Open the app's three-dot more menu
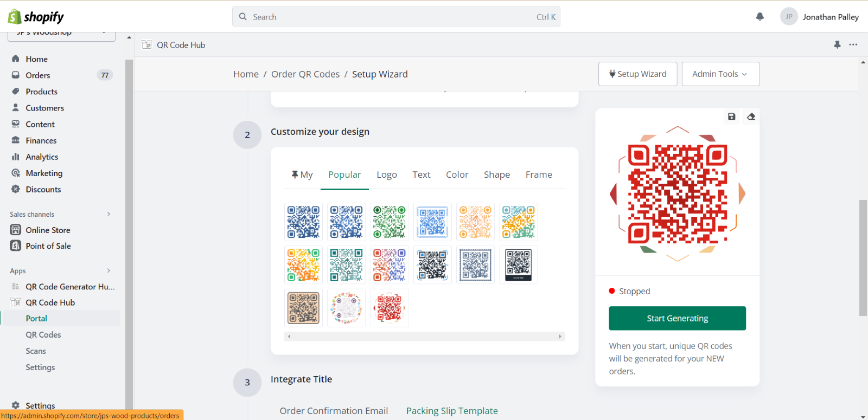868x420 pixels. pyautogui.click(x=853, y=45)
